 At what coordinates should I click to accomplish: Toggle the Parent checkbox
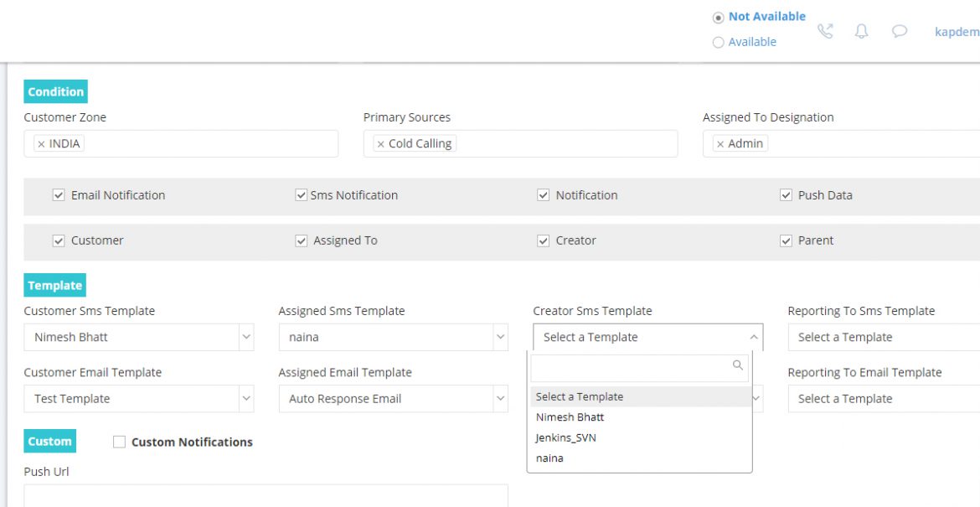pyautogui.click(x=786, y=241)
